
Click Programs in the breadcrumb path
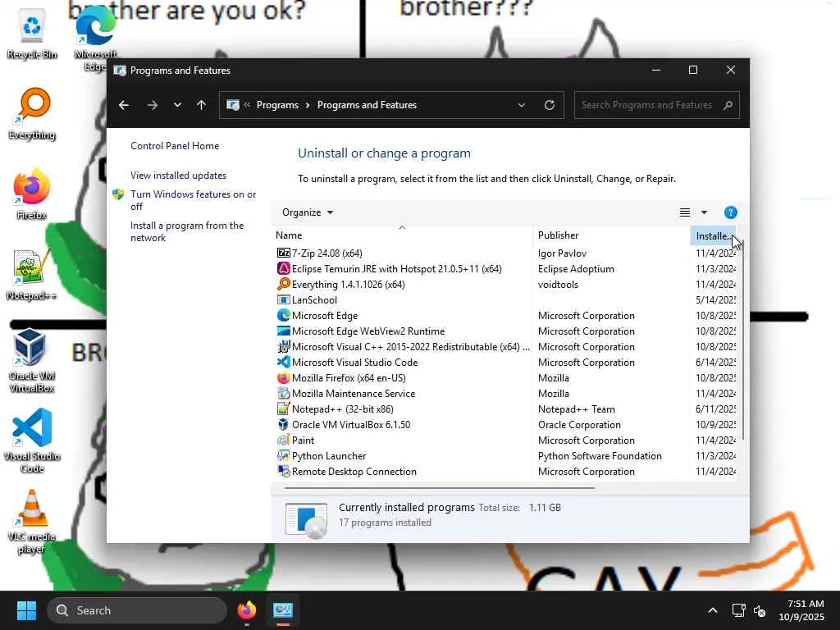pyautogui.click(x=277, y=105)
